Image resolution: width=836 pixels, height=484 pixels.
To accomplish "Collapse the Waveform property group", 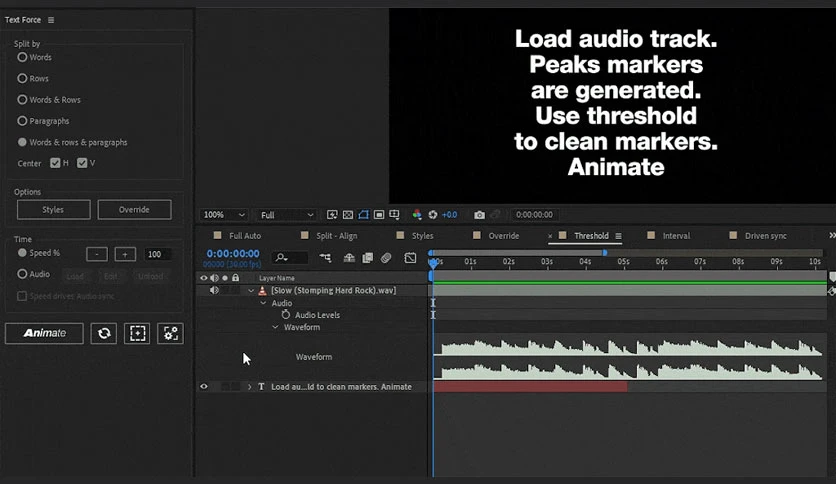I will point(275,327).
